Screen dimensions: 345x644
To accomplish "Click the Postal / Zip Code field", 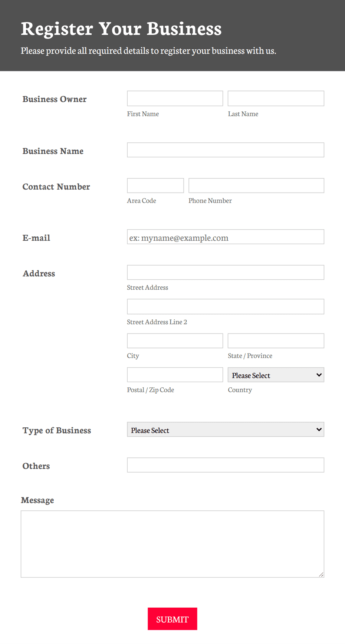I will coord(174,374).
